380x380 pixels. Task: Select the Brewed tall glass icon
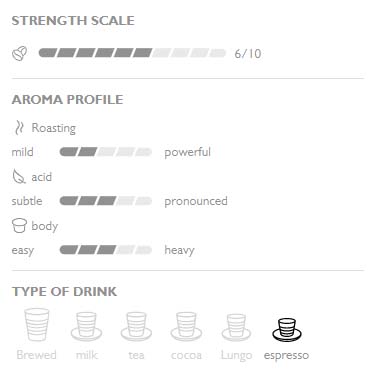point(37,325)
